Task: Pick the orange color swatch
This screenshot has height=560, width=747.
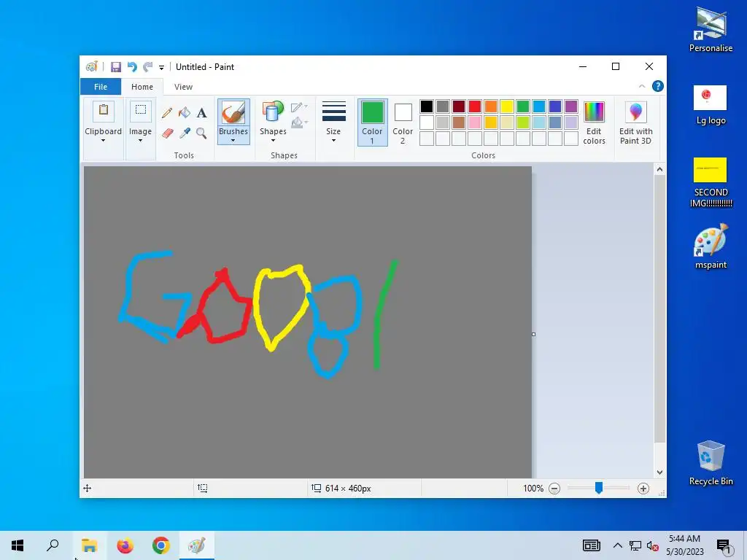Action: click(x=491, y=106)
